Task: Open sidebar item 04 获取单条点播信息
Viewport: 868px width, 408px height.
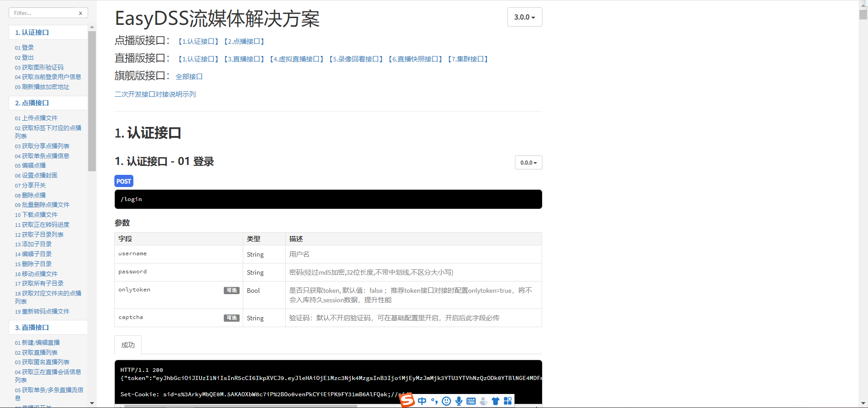Action: click(42, 156)
